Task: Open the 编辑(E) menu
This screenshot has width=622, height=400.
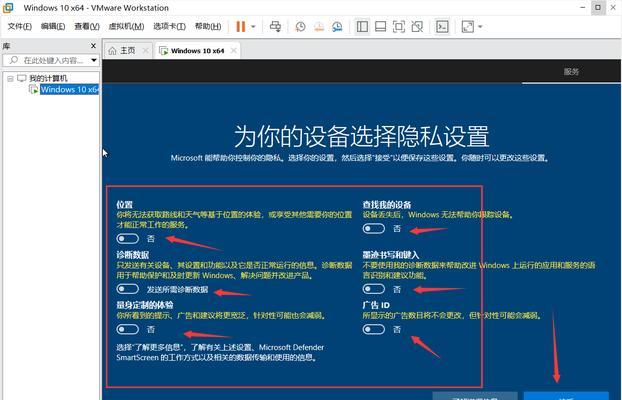Action: tap(53, 26)
